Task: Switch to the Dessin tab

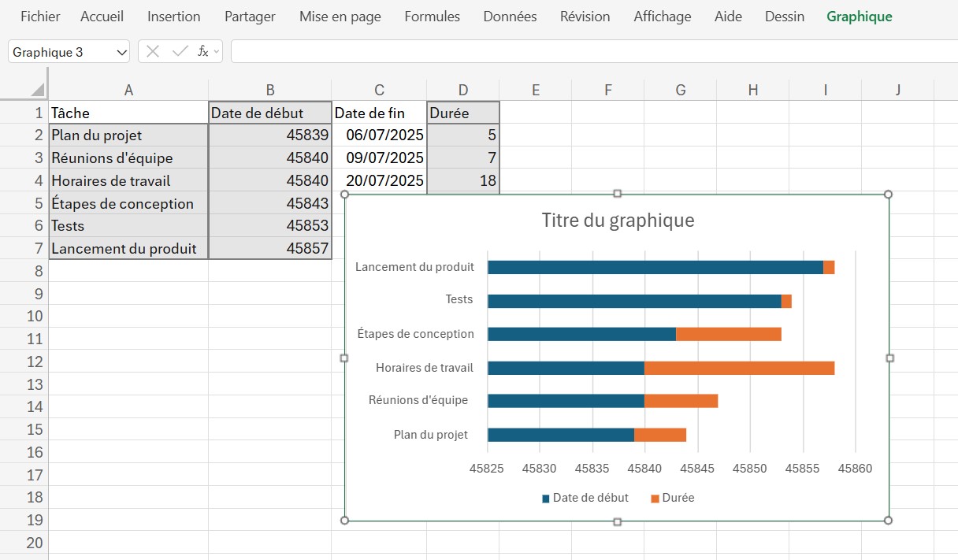Action: [785, 17]
